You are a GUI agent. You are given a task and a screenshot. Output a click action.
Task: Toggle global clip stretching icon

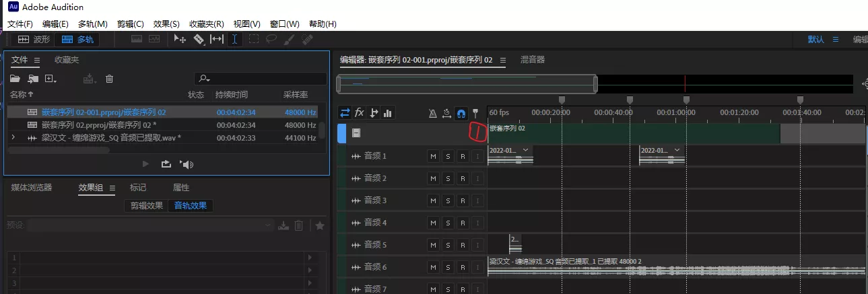coord(446,113)
